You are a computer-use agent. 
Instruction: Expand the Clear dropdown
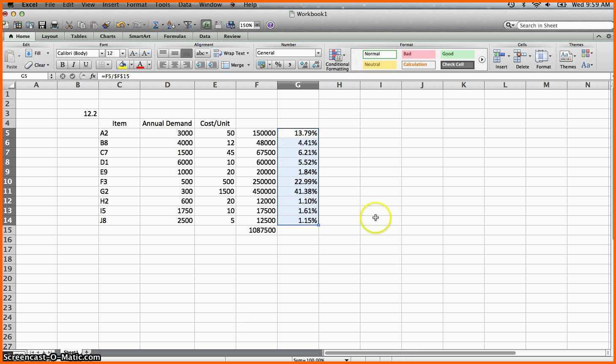(x=48, y=65)
